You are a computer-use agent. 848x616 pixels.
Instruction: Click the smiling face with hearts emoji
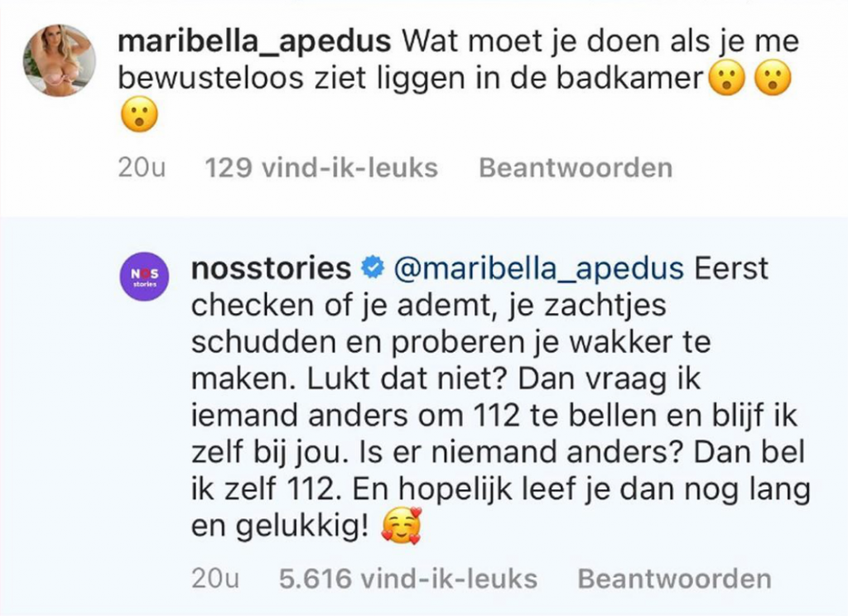tap(403, 527)
